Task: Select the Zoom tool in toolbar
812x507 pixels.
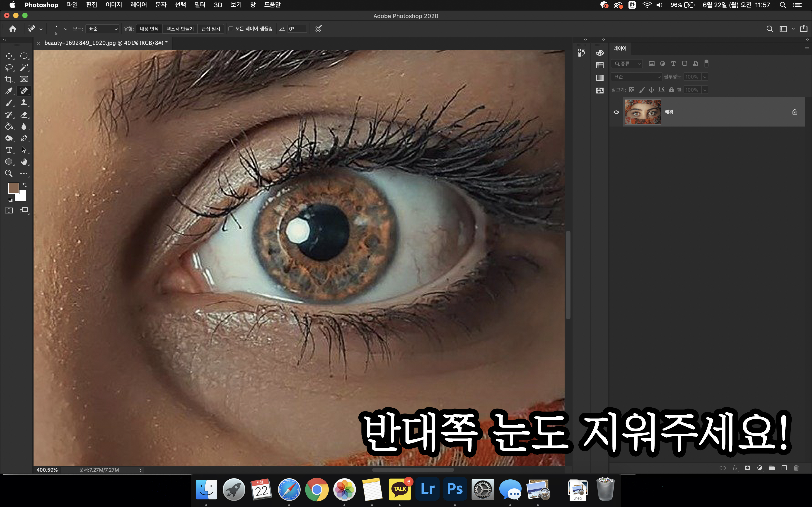Action: pyautogui.click(x=9, y=173)
